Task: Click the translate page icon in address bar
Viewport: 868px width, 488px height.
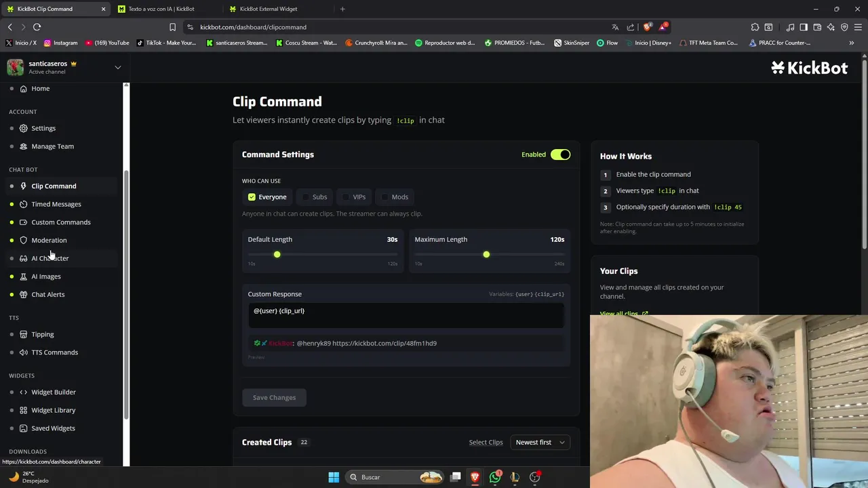Action: tap(615, 27)
